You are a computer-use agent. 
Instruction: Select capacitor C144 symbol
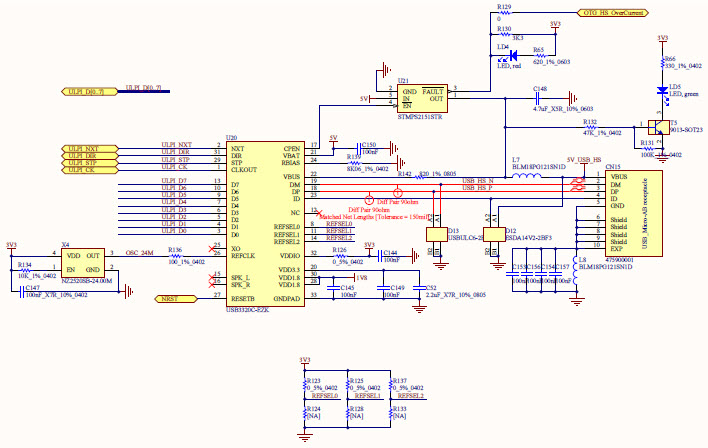380,256
